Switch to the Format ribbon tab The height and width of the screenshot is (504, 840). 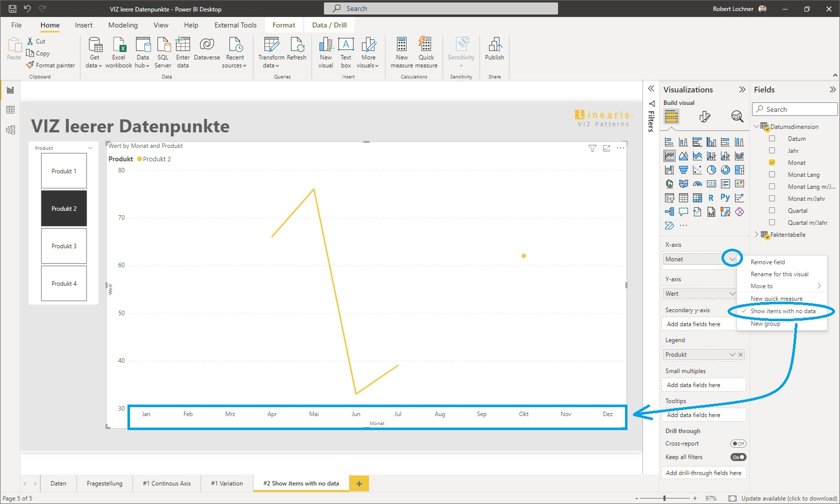click(x=283, y=24)
